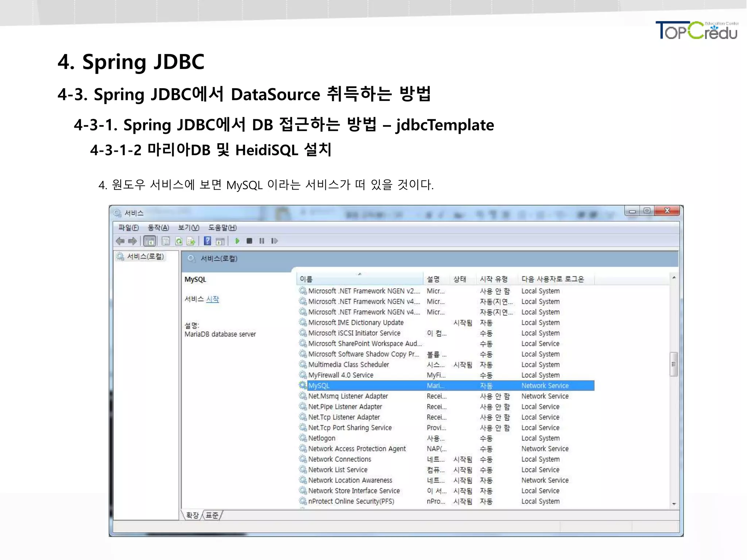Click the Export List toolbar icon
Viewport: 747px width, 560px height.
191,241
